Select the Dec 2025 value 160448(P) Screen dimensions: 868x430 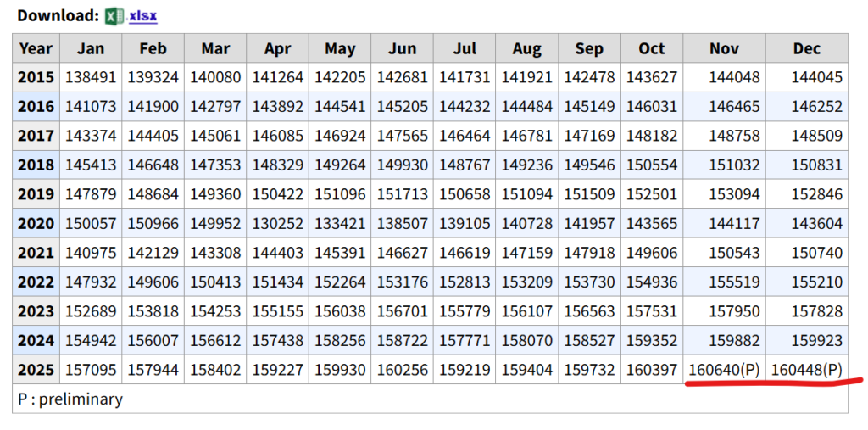807,370
